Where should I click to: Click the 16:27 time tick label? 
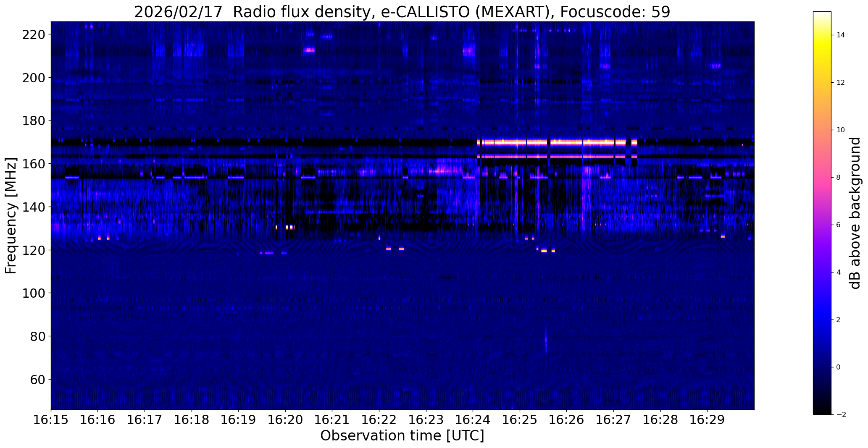pos(613,420)
